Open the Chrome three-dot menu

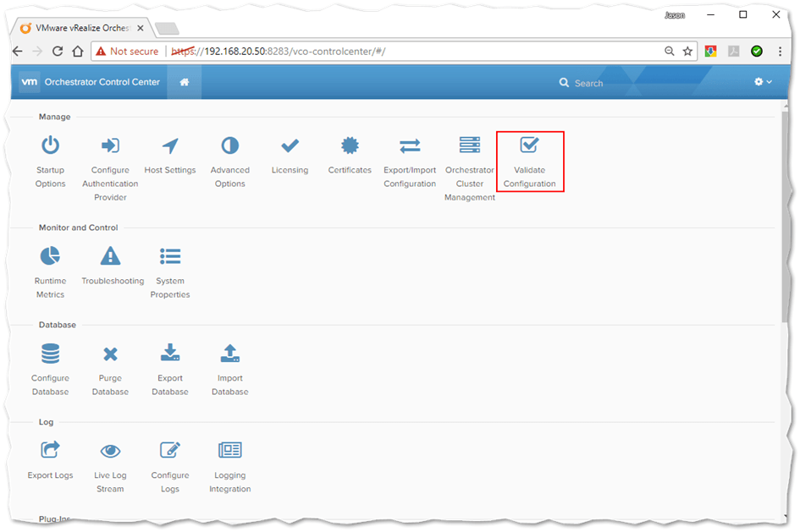(780, 51)
